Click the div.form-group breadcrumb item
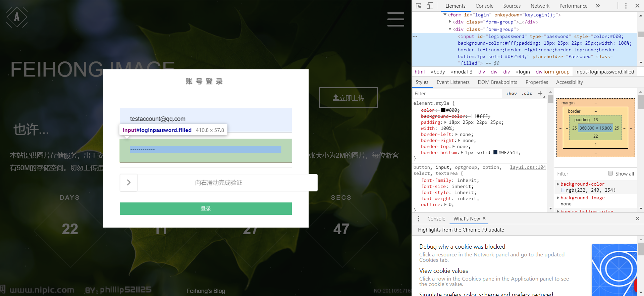Viewport: 644px width, 296px height. tap(552, 72)
